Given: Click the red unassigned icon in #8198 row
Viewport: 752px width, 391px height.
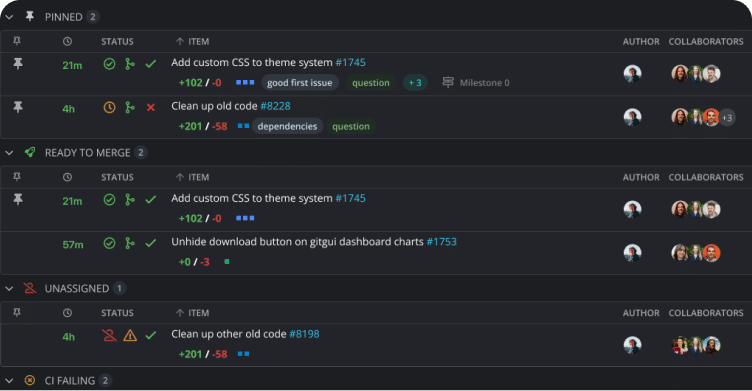Looking at the screenshot, I should tap(109, 335).
